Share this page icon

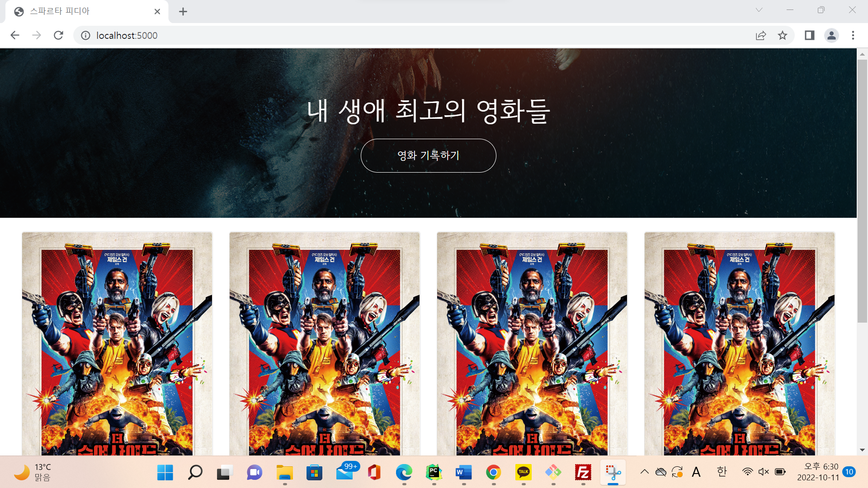pyautogui.click(x=761, y=35)
